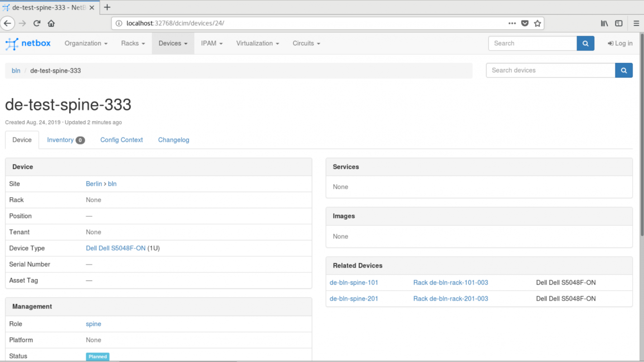Screen dimensions: 644x362
Task: Follow the de-bln-spine-101 related device link
Action: 353,282
